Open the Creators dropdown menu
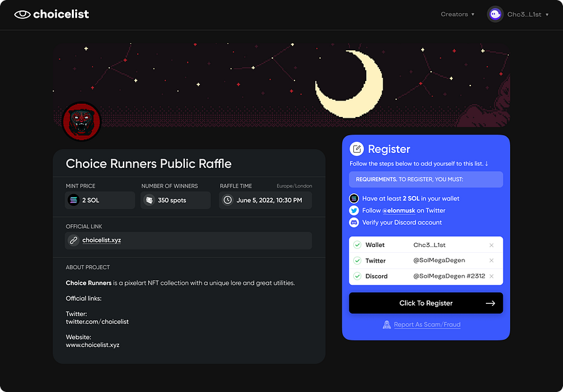 (x=457, y=14)
